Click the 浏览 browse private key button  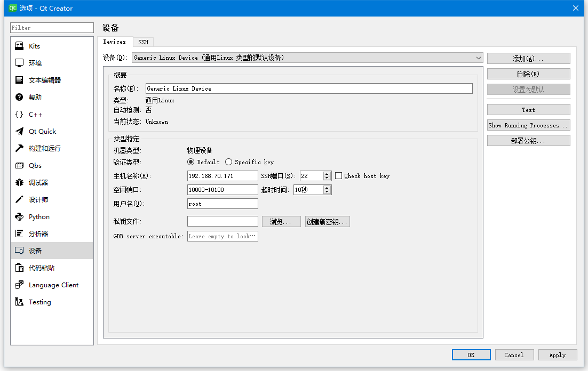281,221
